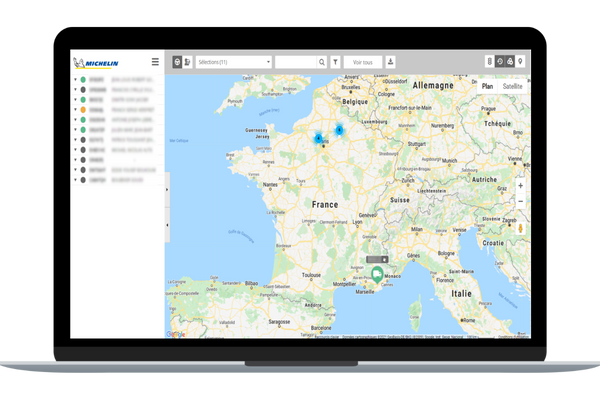Toggle the clock history map option

[500, 61]
